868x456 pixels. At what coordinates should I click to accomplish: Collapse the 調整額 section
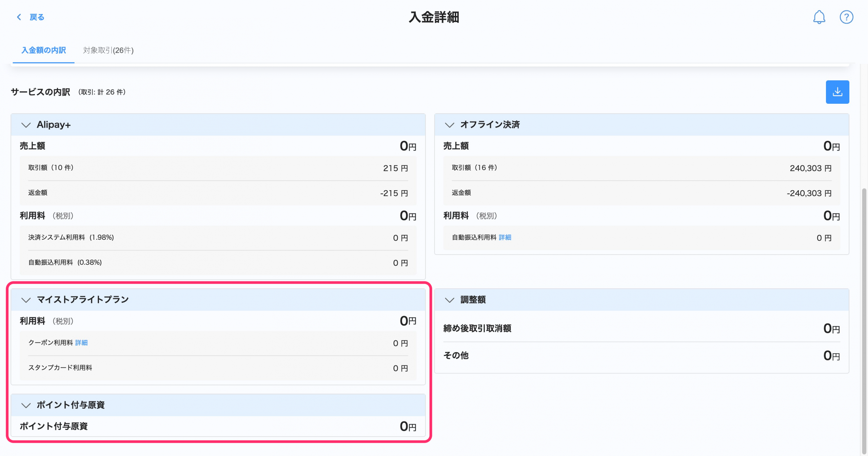[x=449, y=300]
